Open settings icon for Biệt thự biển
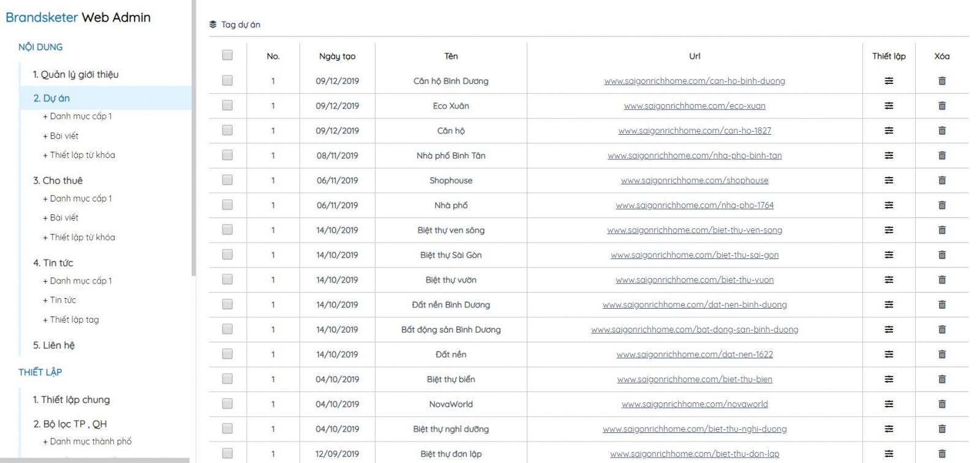The height and width of the screenshot is (463, 980). (x=889, y=379)
